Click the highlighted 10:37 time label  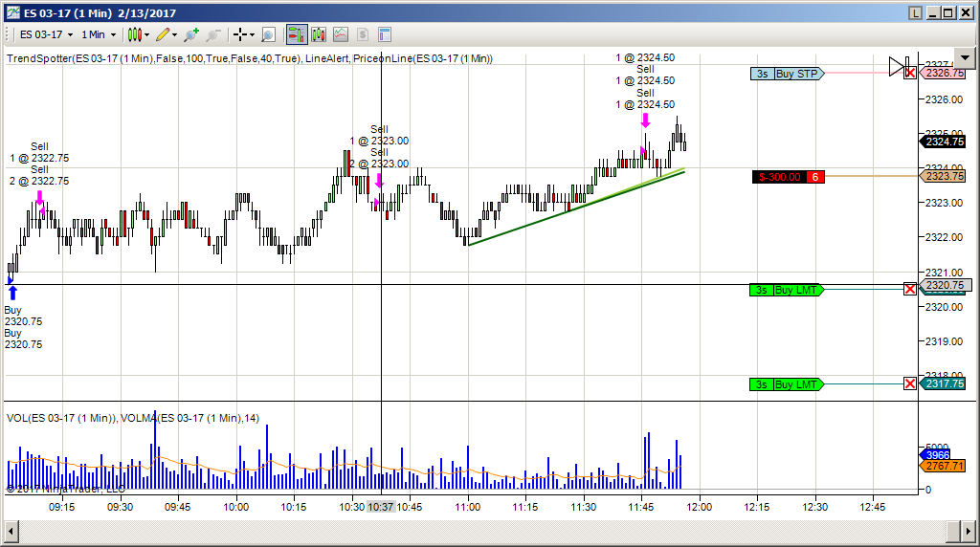(x=381, y=507)
